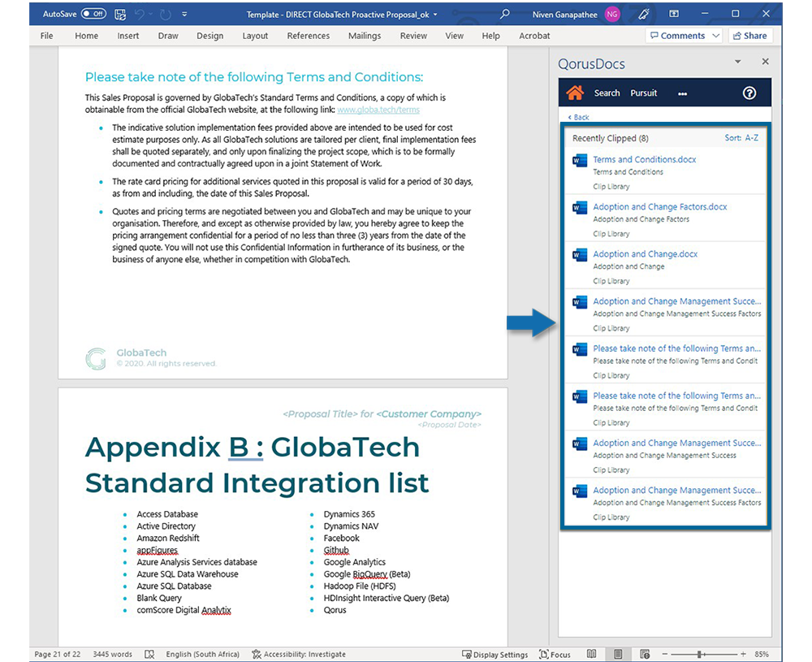Screen dimensions: 812x662
Task: Close the QorusDocs pane
Action: (765, 62)
